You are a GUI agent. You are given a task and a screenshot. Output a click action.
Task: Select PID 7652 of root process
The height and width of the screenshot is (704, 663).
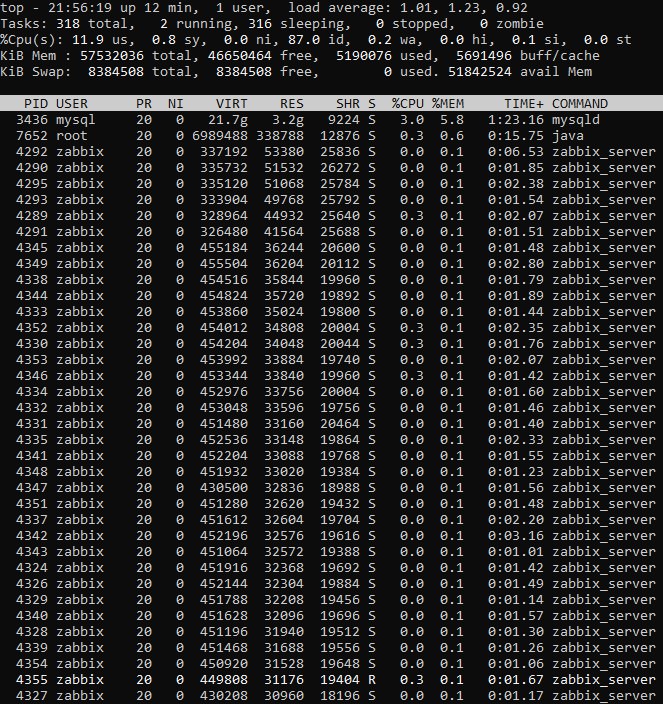point(31,136)
